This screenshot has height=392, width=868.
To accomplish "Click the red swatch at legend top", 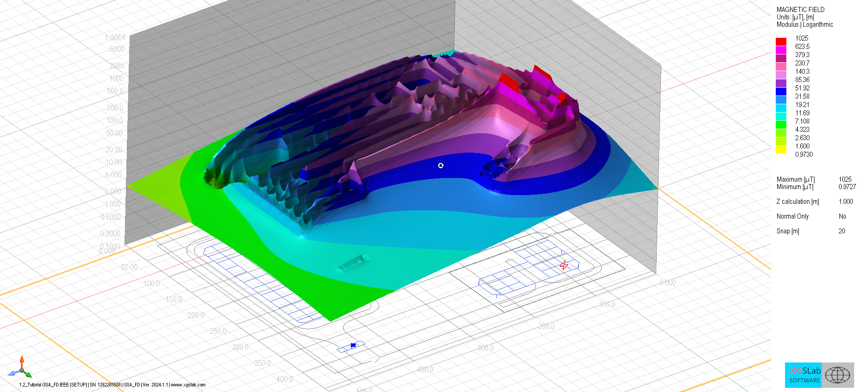I will (x=781, y=42).
